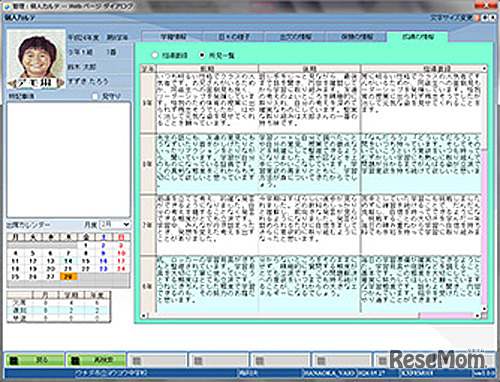
Task: Click the 文字サイズ変更 label
Action: (x=451, y=18)
